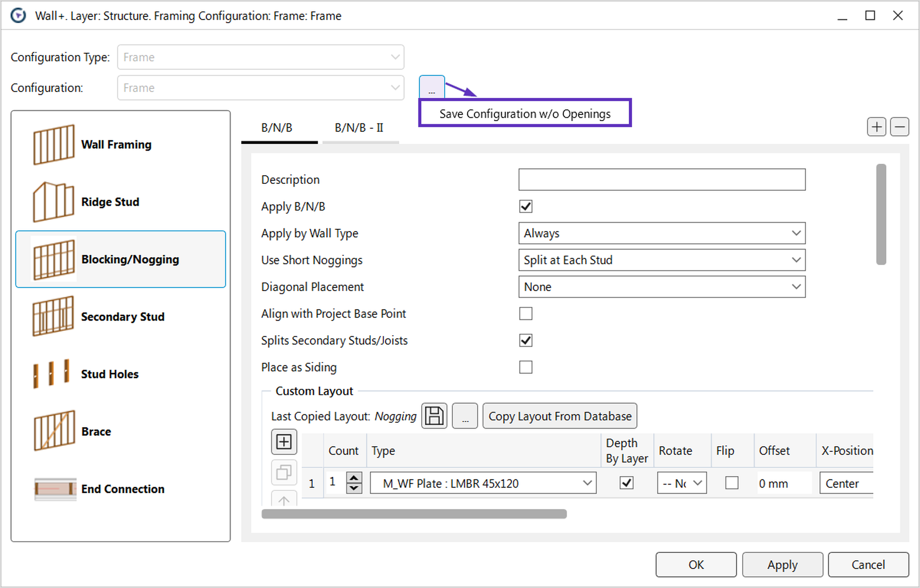Check Align with Project Base Point
This screenshot has height=588, width=920.
tap(525, 314)
